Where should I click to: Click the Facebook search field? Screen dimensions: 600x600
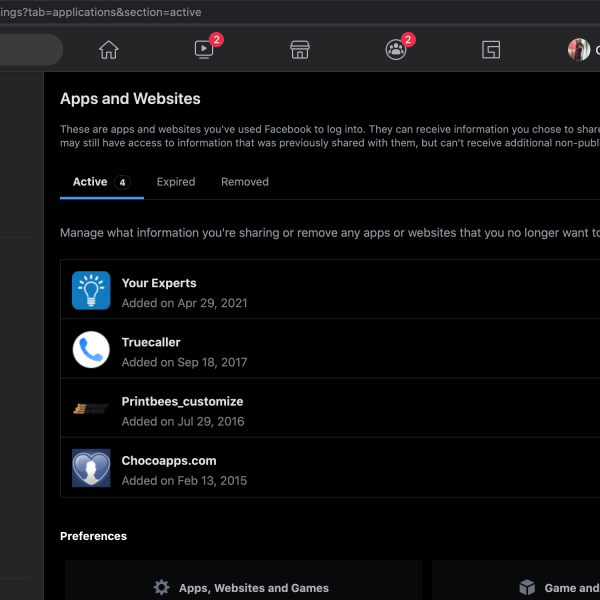31,50
